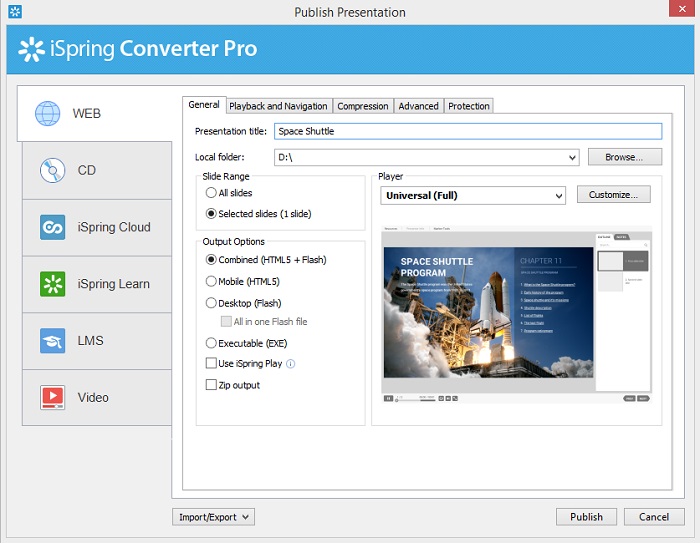Click the Cancel button
Image resolution: width=700 pixels, height=543 pixels.
(654, 517)
